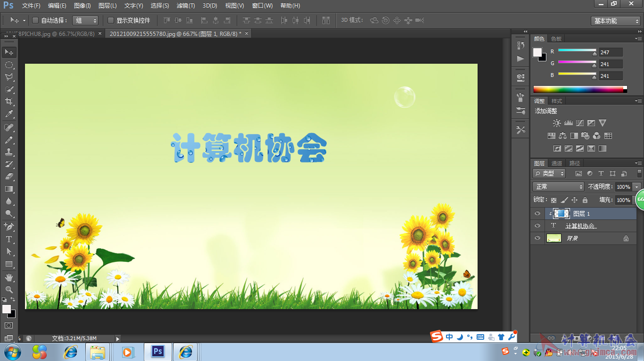This screenshot has width=644, height=361.
Task: Select the Eraser tool
Action: tap(9, 176)
